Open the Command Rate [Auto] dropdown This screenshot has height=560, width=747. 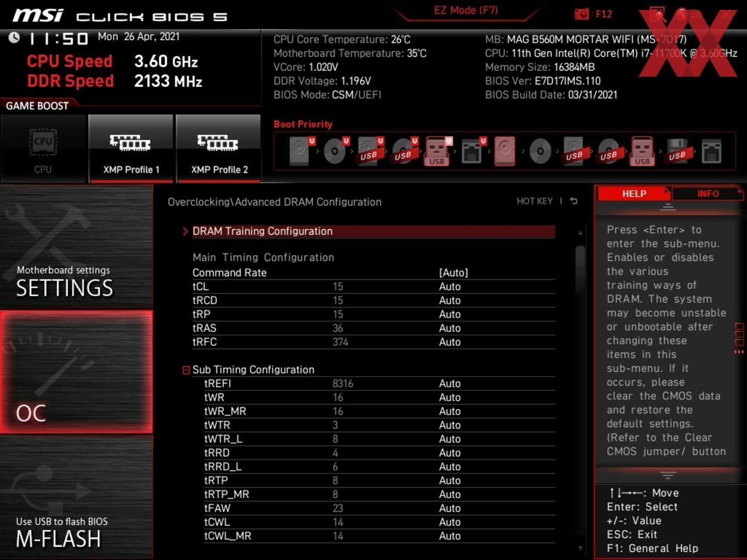453,273
